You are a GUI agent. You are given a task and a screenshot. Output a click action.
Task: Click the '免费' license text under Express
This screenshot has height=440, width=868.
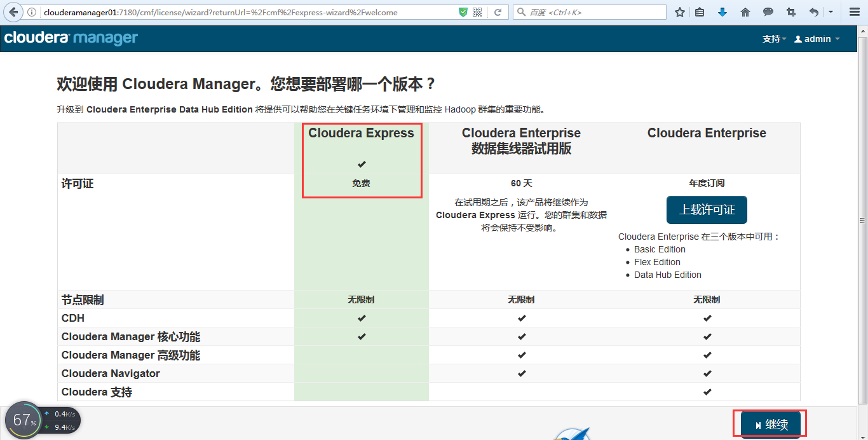coord(361,183)
